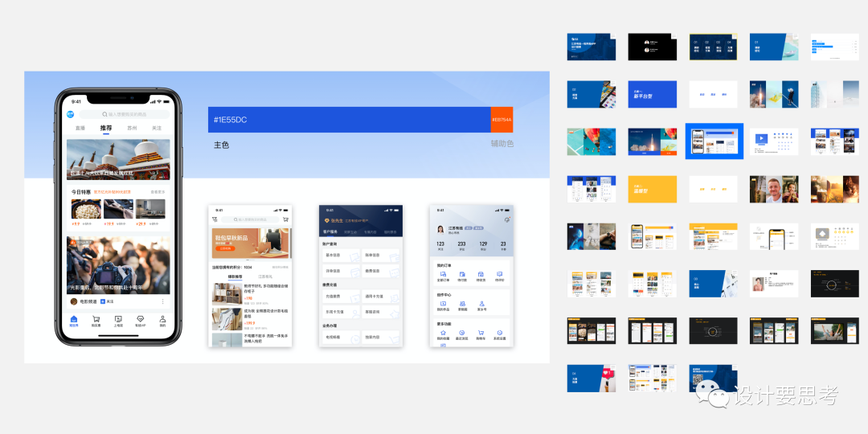Screen dimensions: 868x434
Task: Click the search field at the phone's top
Action: tap(124, 115)
